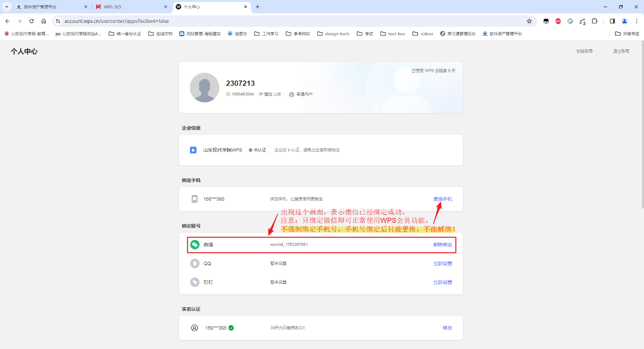Close the WPS 365 tab

166,7
